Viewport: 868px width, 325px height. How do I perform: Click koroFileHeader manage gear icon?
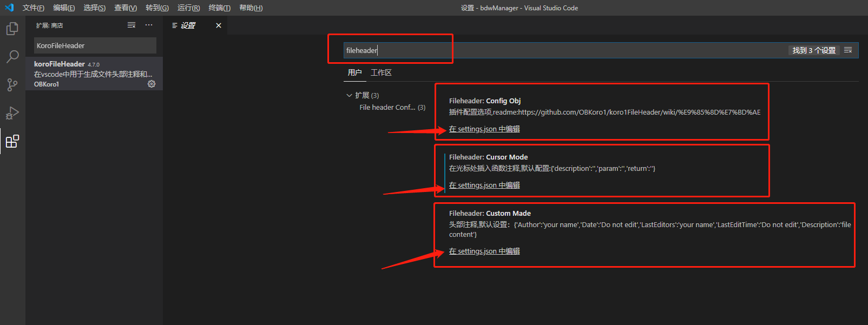152,84
